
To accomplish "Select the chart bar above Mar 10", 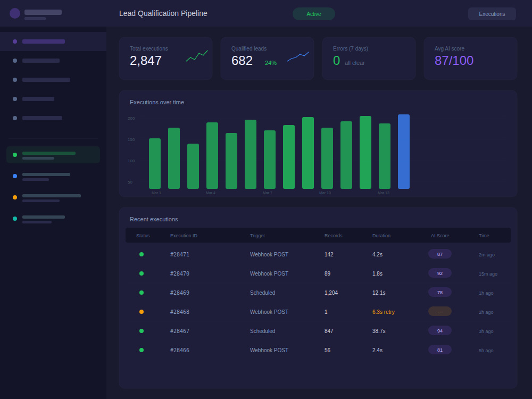I will pyautogui.click(x=327, y=159).
